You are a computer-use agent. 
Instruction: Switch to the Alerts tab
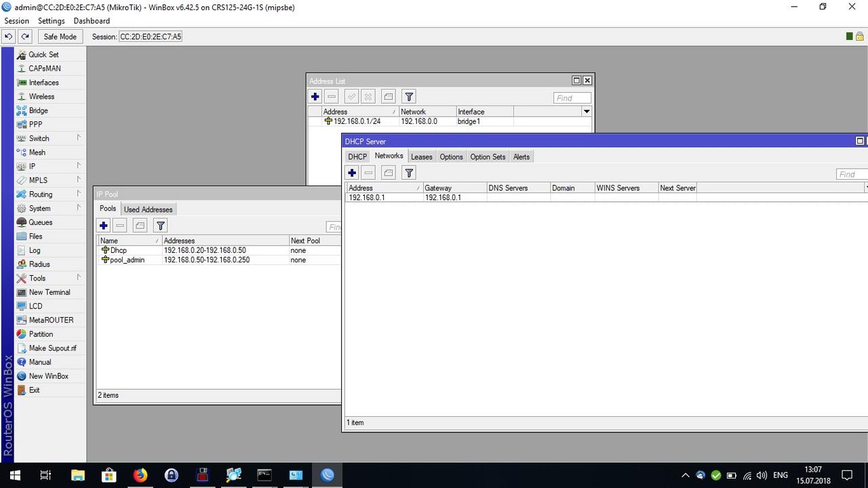521,157
